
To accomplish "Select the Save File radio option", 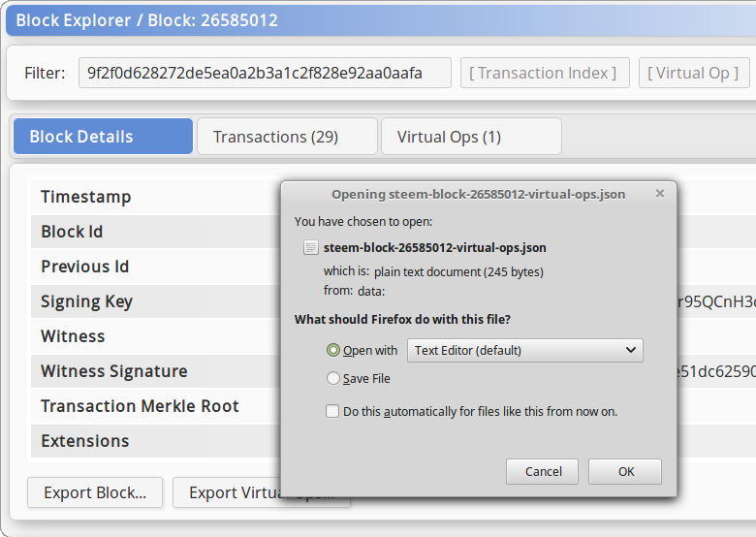I will (x=332, y=378).
